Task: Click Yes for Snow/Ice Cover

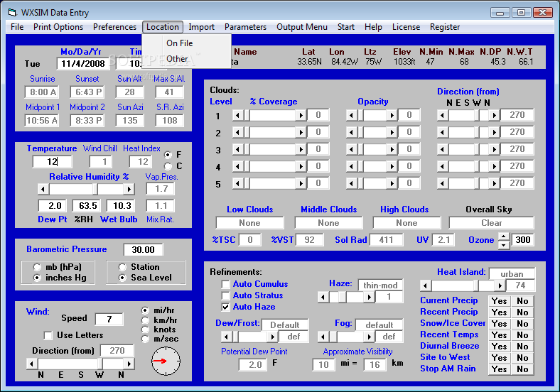Action: tap(499, 324)
